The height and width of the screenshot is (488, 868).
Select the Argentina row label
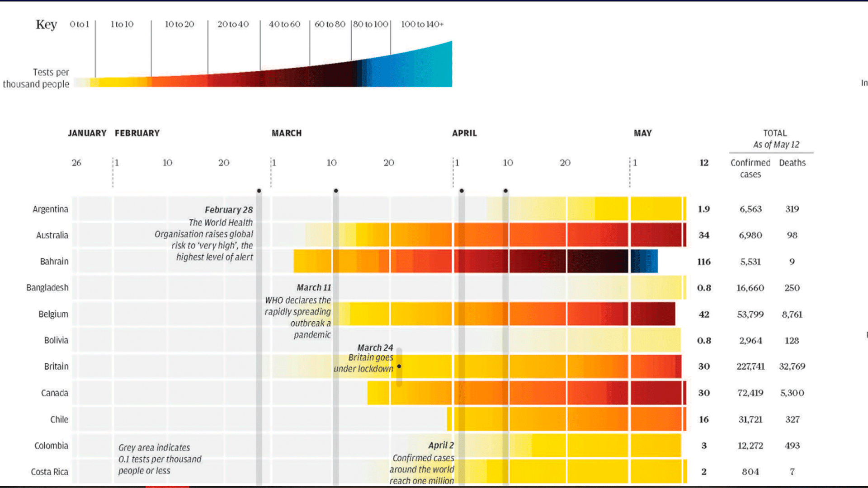pyautogui.click(x=50, y=209)
